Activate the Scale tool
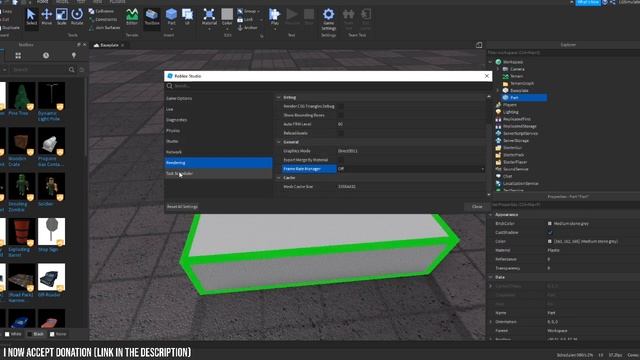This screenshot has height=360, width=640. click(62, 17)
